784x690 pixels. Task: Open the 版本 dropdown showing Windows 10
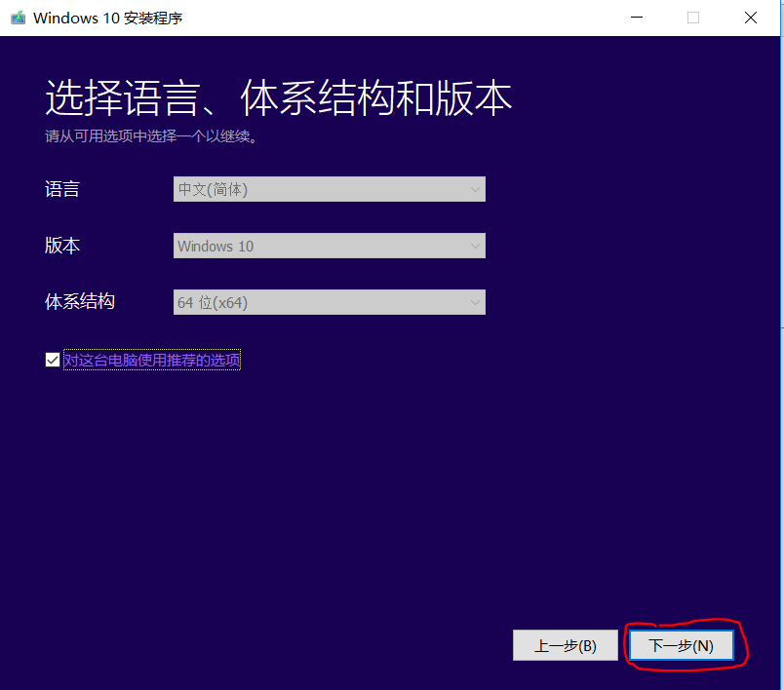329,246
